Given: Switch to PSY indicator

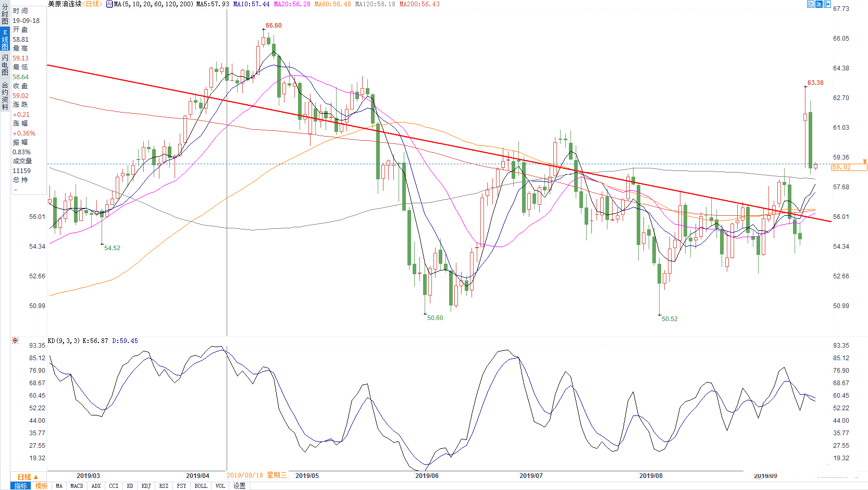Looking at the screenshot, I should 182,486.
